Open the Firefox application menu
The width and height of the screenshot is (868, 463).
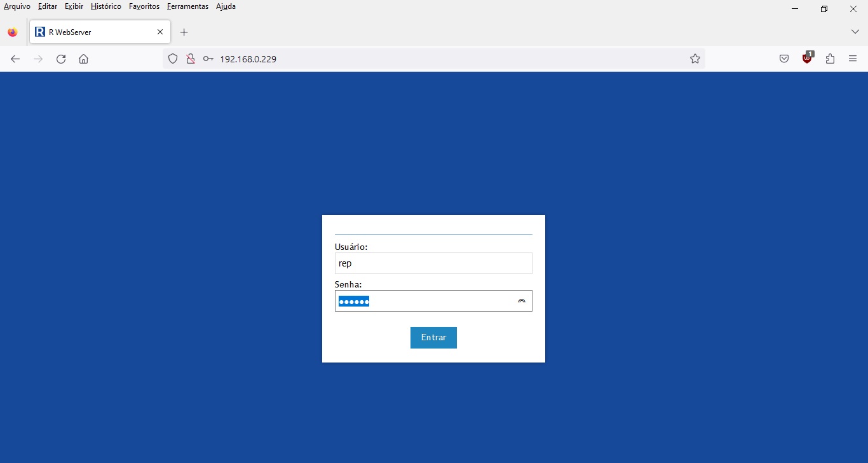point(853,59)
